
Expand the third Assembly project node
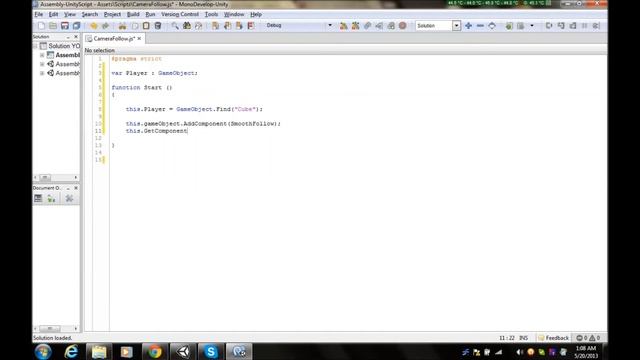pyautogui.click(x=42, y=73)
